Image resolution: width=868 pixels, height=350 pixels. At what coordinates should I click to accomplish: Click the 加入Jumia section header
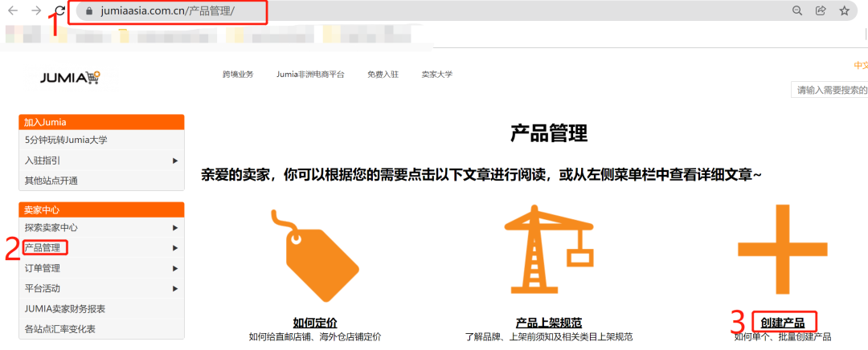101,122
